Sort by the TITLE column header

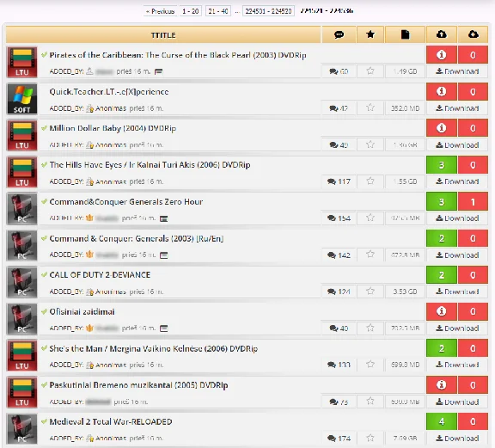(x=163, y=34)
